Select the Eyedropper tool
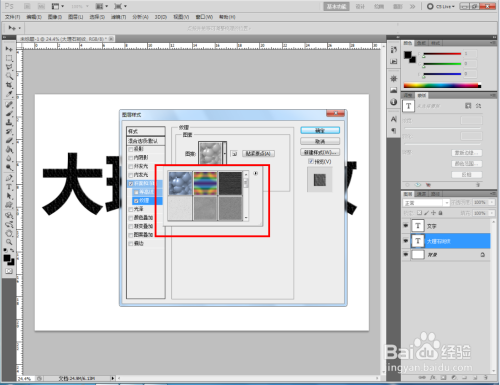This screenshot has height=385, width=500. pos(9,94)
